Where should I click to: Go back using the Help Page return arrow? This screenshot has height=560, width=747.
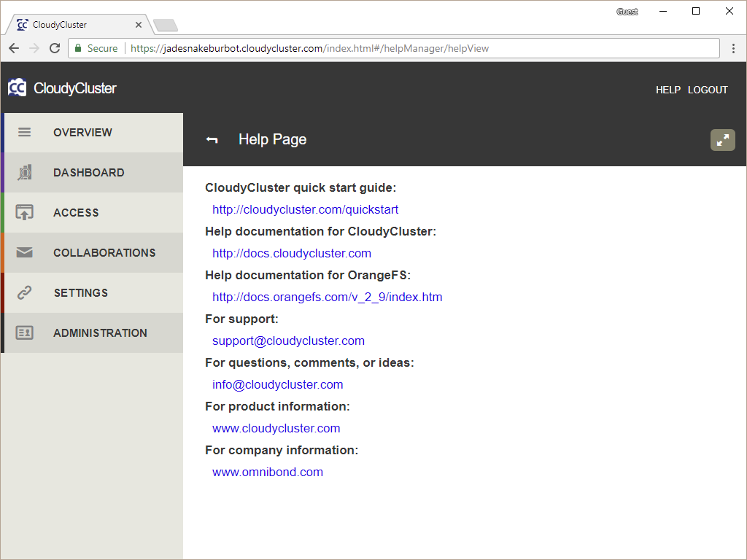coord(212,139)
